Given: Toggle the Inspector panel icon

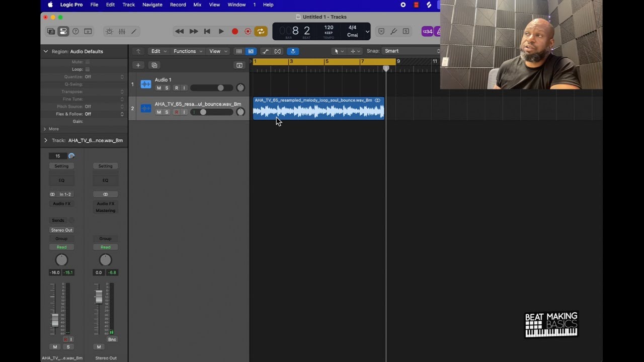Looking at the screenshot, I should pyautogui.click(x=63, y=31).
